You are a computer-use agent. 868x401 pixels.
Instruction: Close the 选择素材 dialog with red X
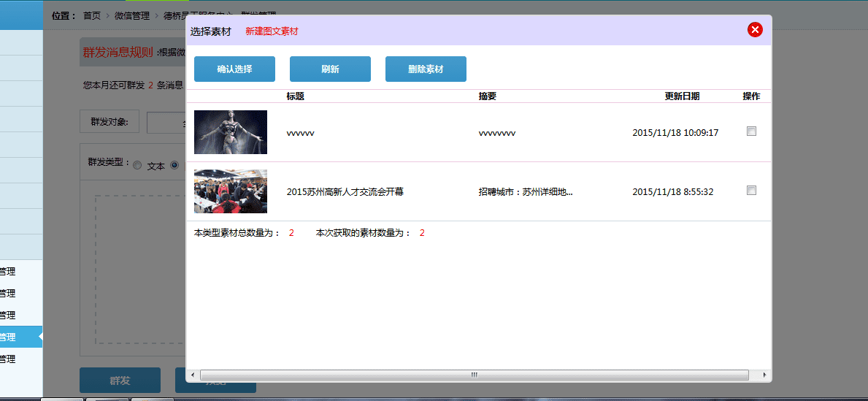coord(755,30)
